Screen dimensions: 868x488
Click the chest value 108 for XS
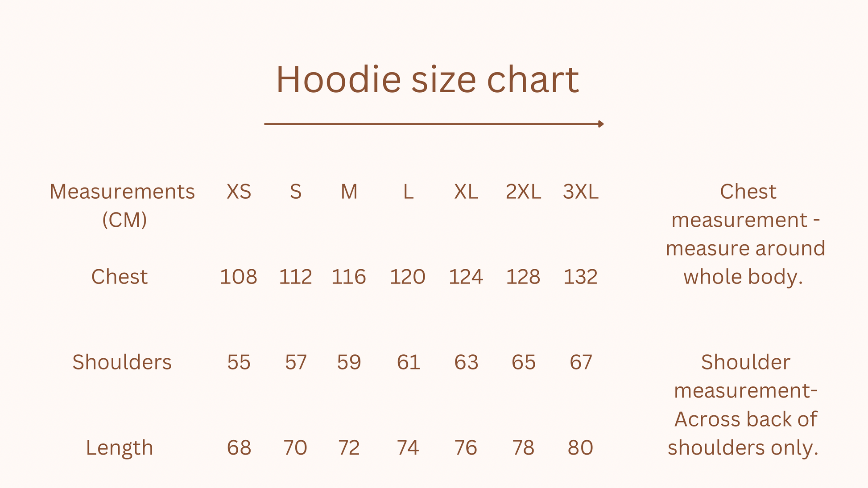point(238,277)
